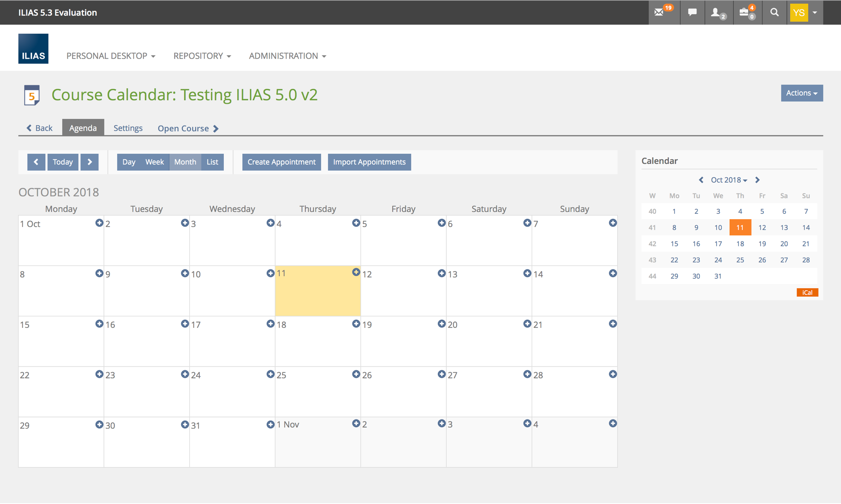841x504 pixels.
Task: Switch to Day view
Action: [x=129, y=162]
